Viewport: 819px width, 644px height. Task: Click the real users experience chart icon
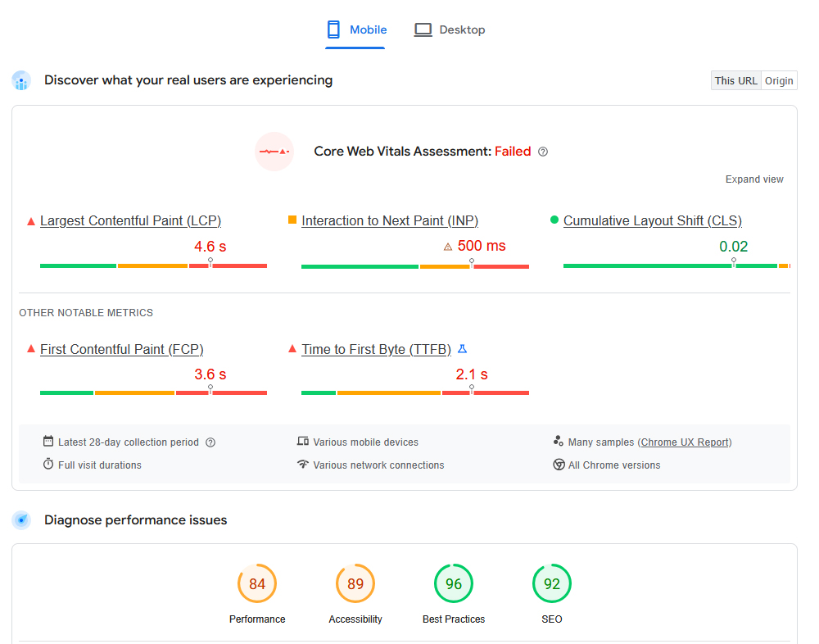(x=21, y=80)
